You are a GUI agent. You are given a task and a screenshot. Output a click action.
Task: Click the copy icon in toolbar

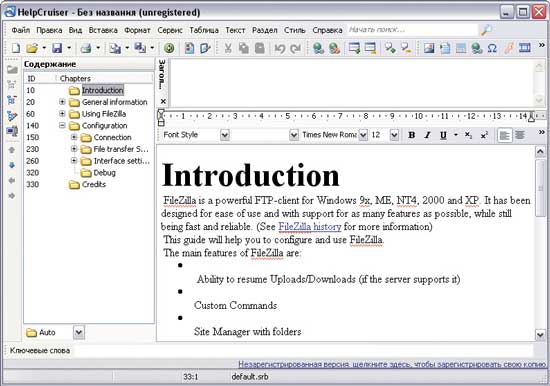click(x=244, y=48)
